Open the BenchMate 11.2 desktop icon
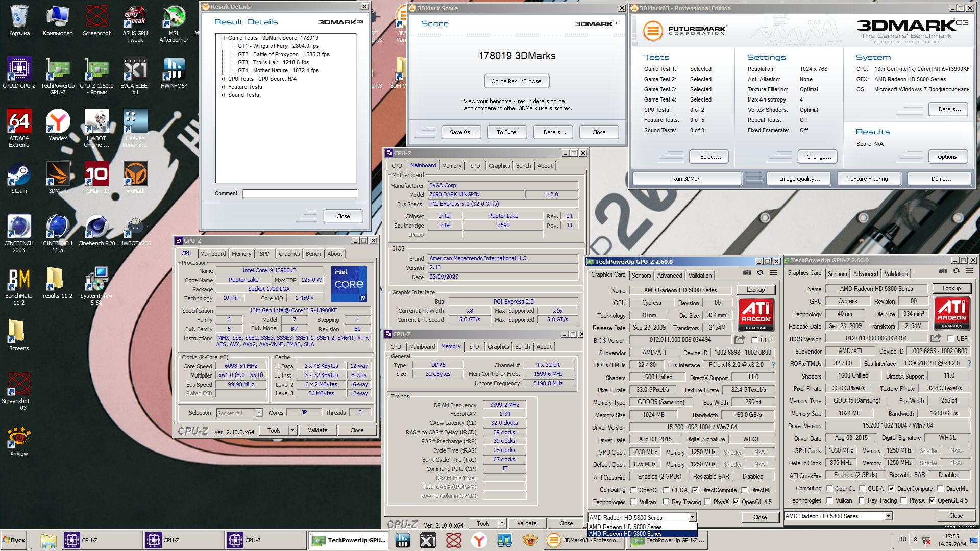 pos(19,286)
